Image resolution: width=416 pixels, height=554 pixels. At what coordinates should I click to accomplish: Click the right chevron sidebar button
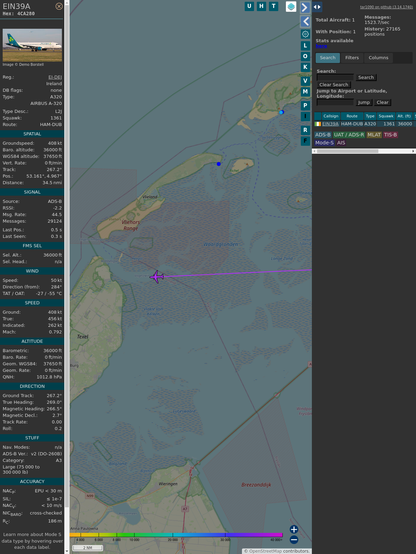305,7
